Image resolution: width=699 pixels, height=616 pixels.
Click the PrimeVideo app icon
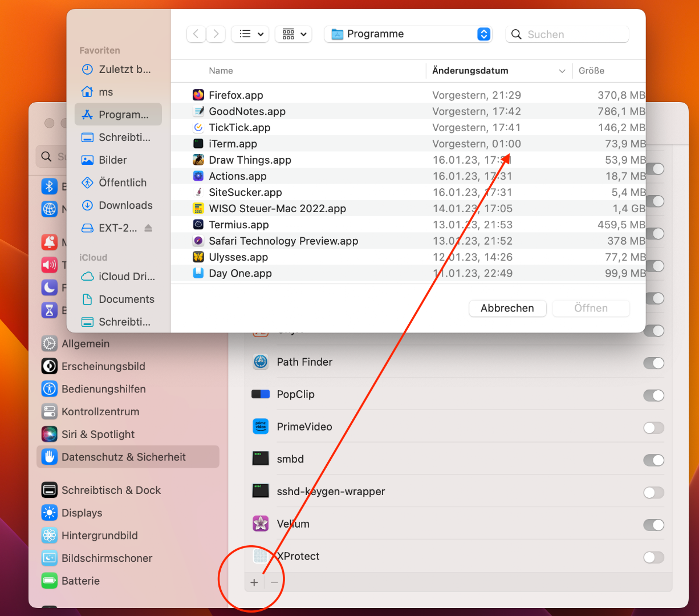tap(261, 427)
